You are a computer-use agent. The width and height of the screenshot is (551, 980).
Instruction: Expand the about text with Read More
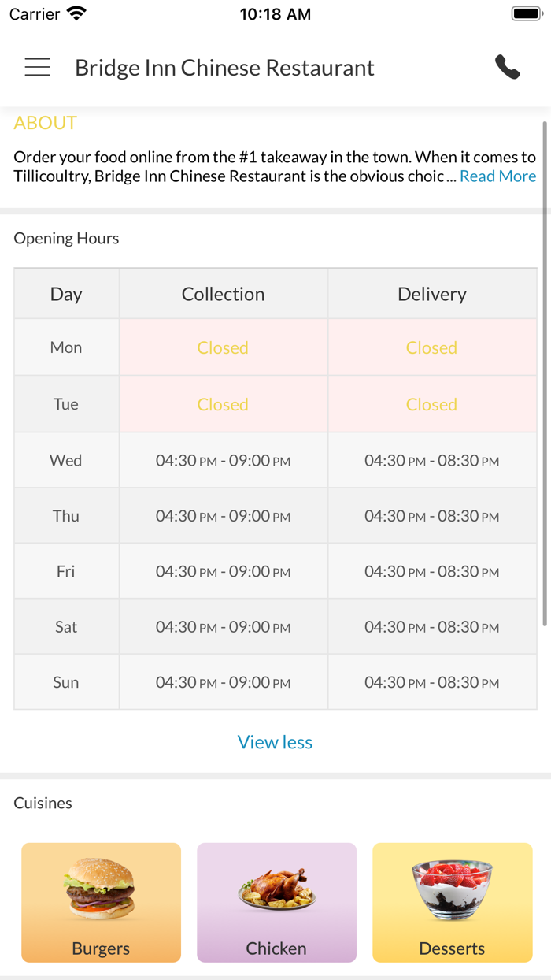tap(497, 176)
